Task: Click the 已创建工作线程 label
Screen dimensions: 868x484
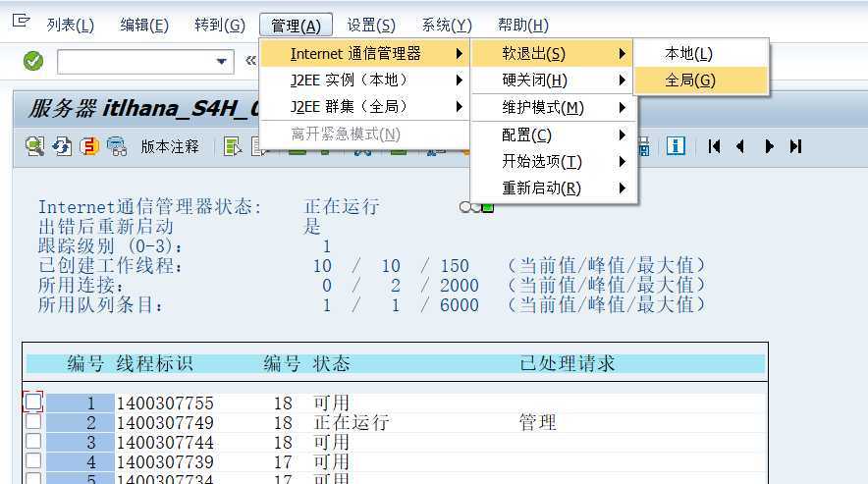Action: point(110,266)
